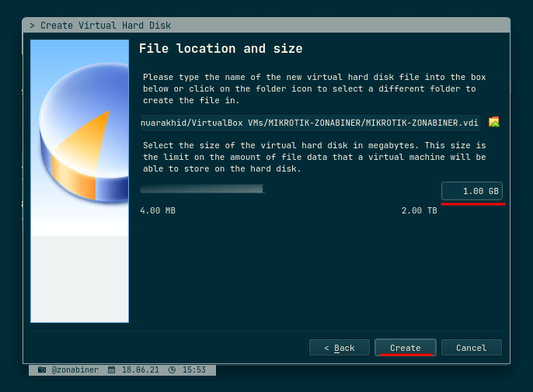
Task: Click the folder icon to choose location
Action: point(494,122)
